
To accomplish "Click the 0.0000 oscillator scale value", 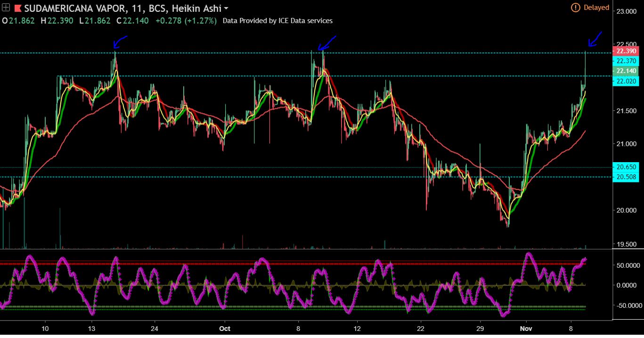I will (628, 285).
